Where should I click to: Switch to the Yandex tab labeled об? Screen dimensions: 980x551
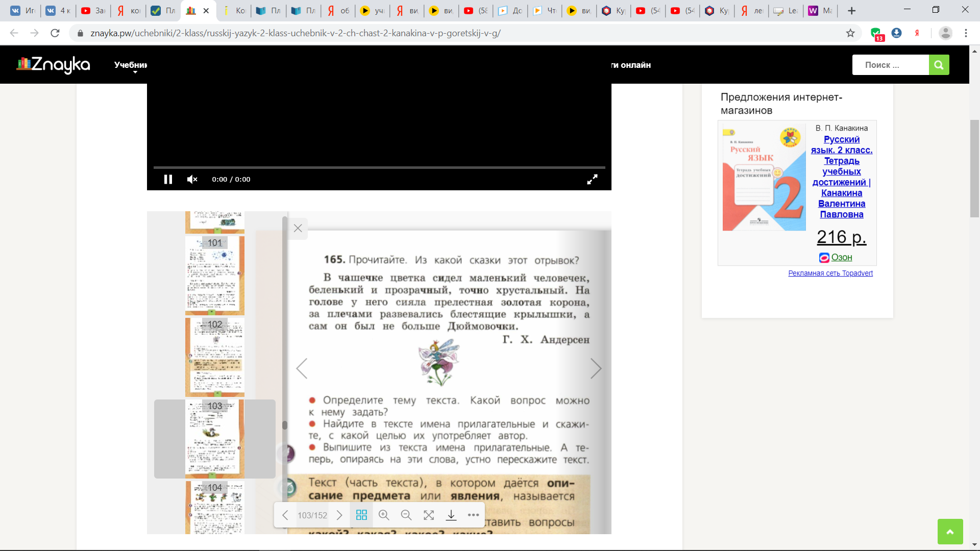(338, 11)
